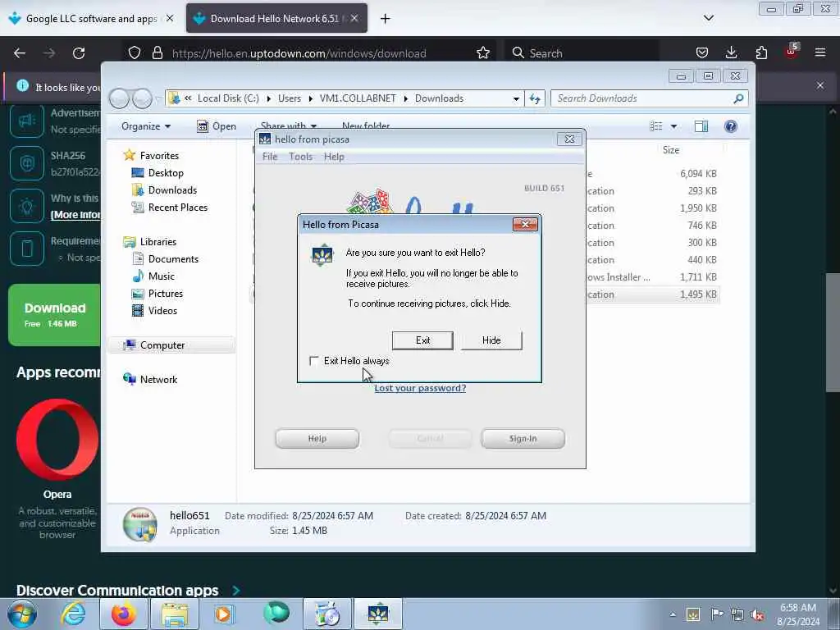Click the green Download button on webpage
The height and width of the screenshot is (630, 840).
[x=54, y=315]
